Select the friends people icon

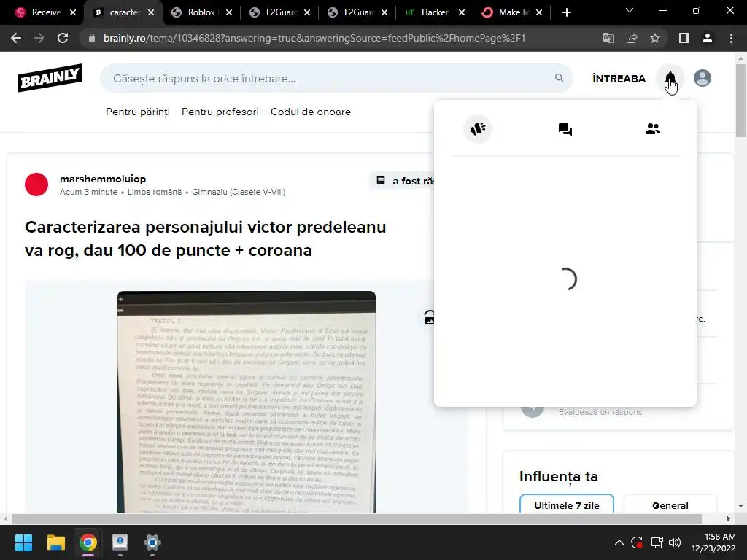[x=653, y=128]
